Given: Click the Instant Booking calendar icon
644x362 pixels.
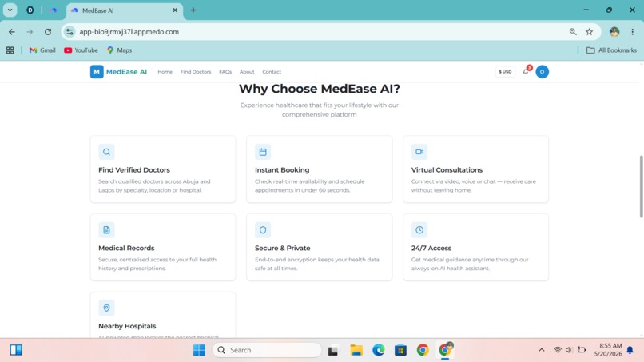Looking at the screenshot, I should [263, 152].
